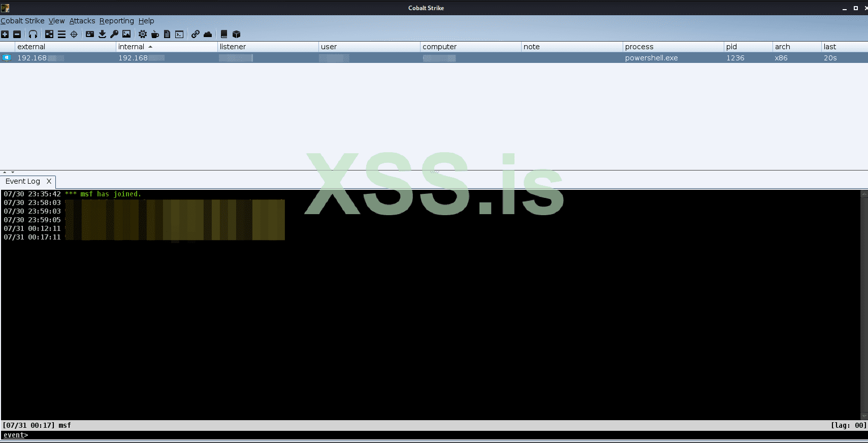The image size is (868, 443).
Task: Click the connect to team server plus icon
Action: tap(5, 34)
